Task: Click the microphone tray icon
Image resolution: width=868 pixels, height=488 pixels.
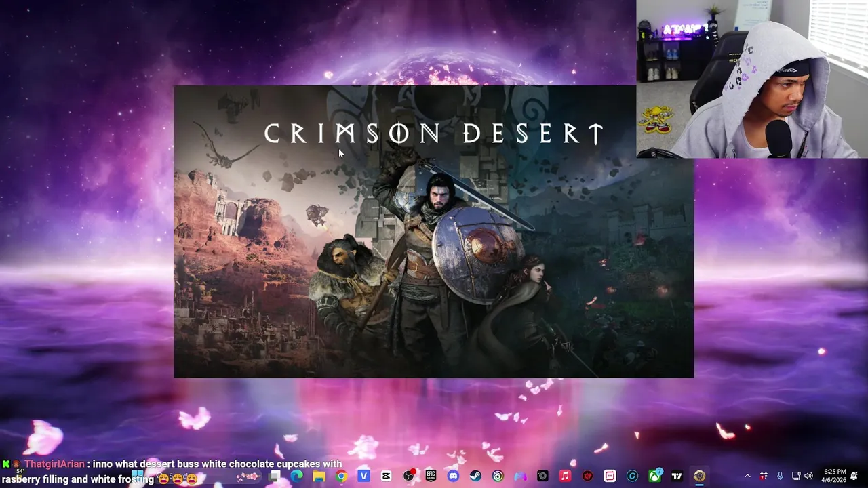Action: click(x=780, y=476)
